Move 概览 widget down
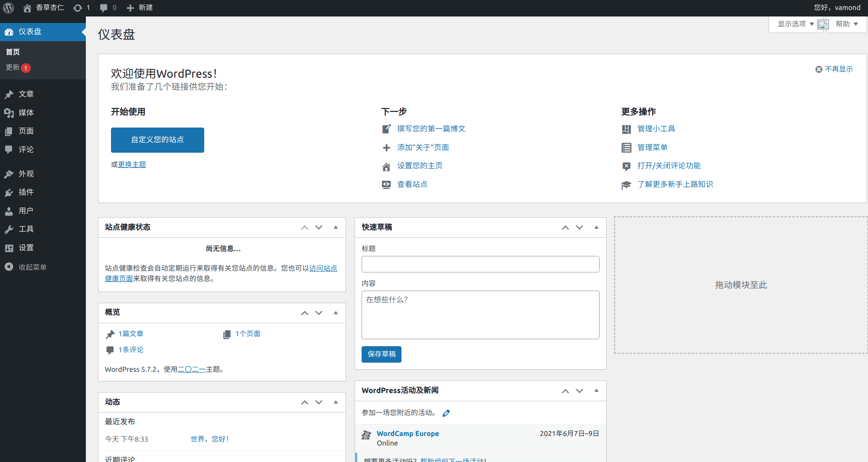The image size is (868, 462). pyautogui.click(x=319, y=313)
